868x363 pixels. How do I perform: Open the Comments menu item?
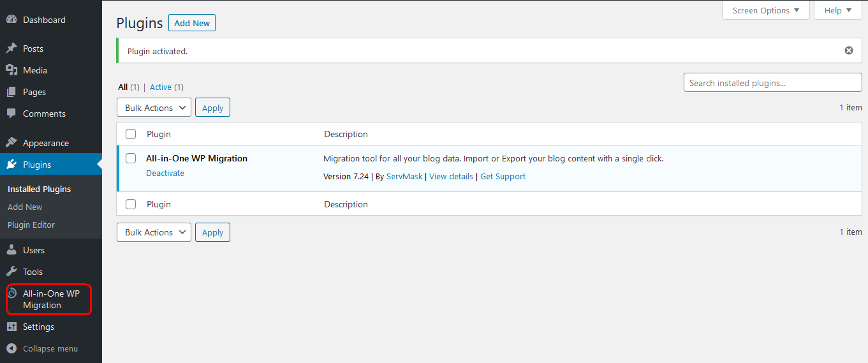click(44, 114)
